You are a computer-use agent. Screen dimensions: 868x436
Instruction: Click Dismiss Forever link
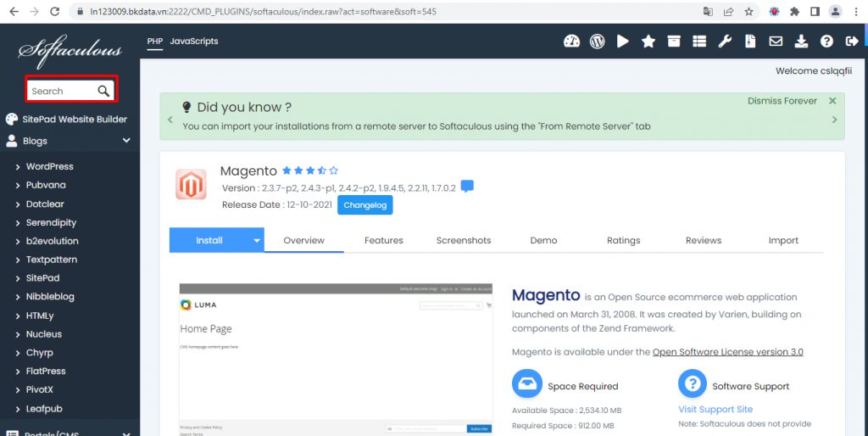(782, 101)
